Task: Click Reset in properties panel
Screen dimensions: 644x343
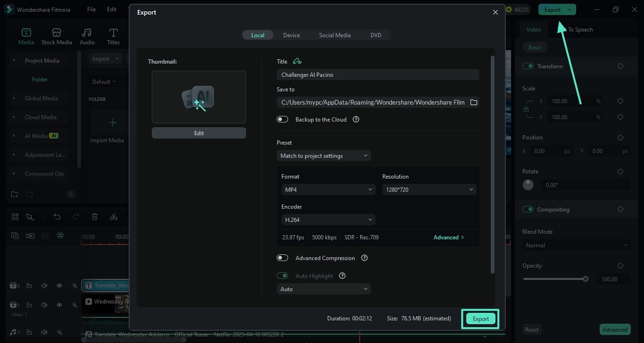Action: pos(532,330)
